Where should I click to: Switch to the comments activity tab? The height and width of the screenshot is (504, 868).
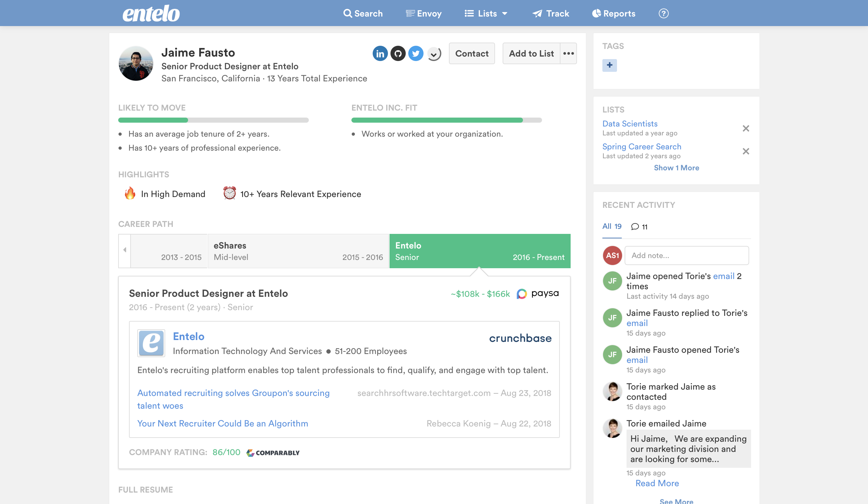[x=639, y=227]
